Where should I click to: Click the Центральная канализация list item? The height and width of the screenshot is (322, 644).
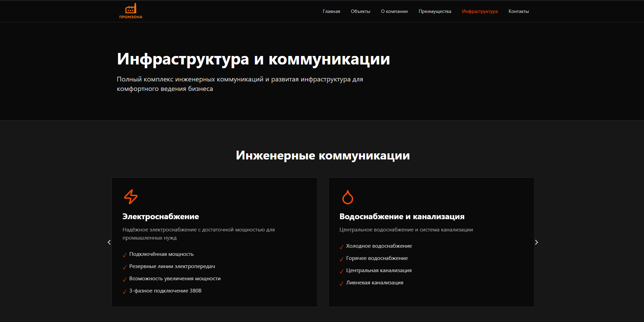point(379,270)
